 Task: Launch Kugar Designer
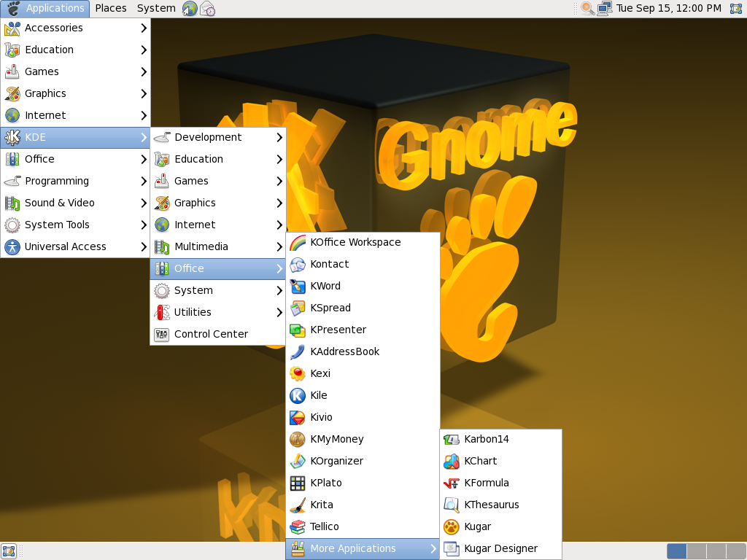coord(500,548)
